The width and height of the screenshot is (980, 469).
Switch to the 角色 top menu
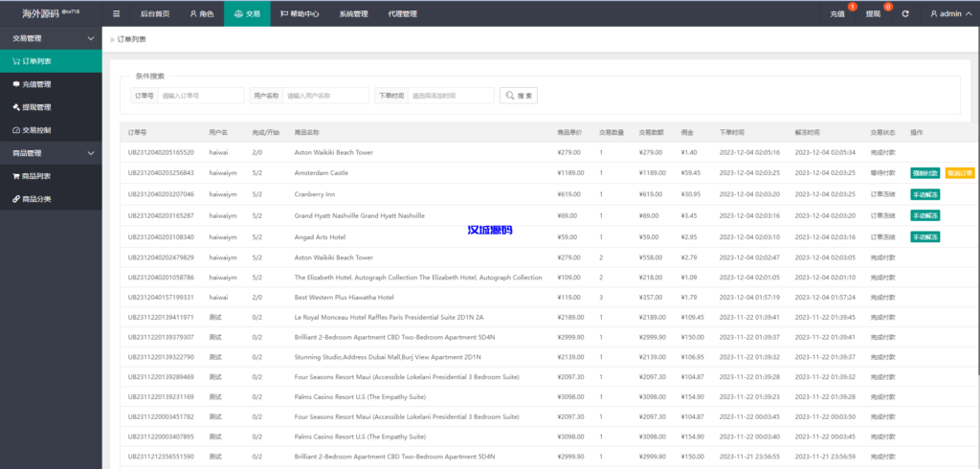(201, 14)
